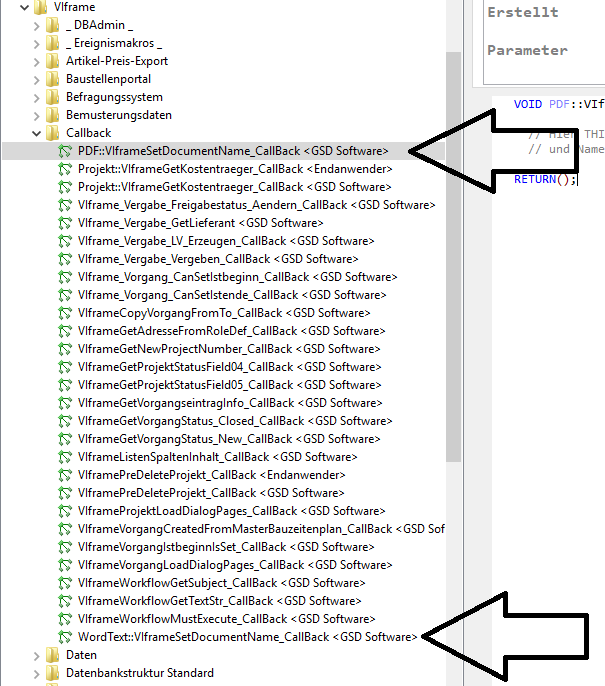Select the Callback folder label
Screen dimensions: 605x686
click(x=89, y=133)
